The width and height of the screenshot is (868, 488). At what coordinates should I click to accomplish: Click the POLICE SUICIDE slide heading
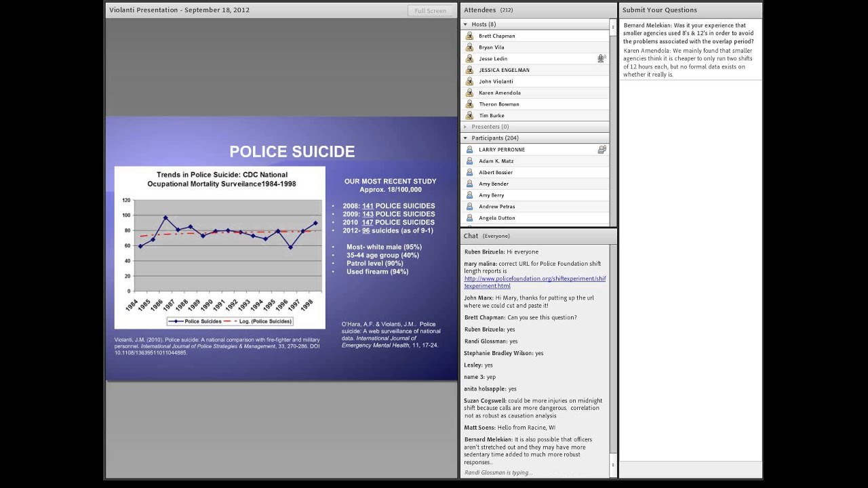click(x=292, y=152)
